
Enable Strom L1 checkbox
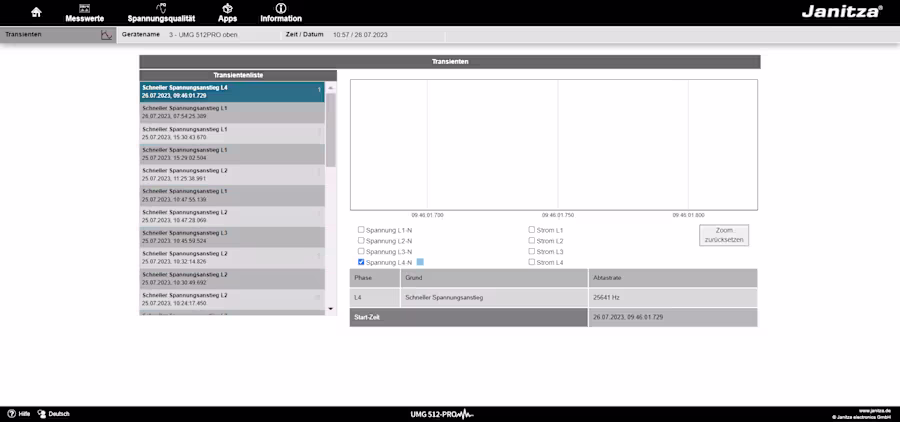point(532,230)
